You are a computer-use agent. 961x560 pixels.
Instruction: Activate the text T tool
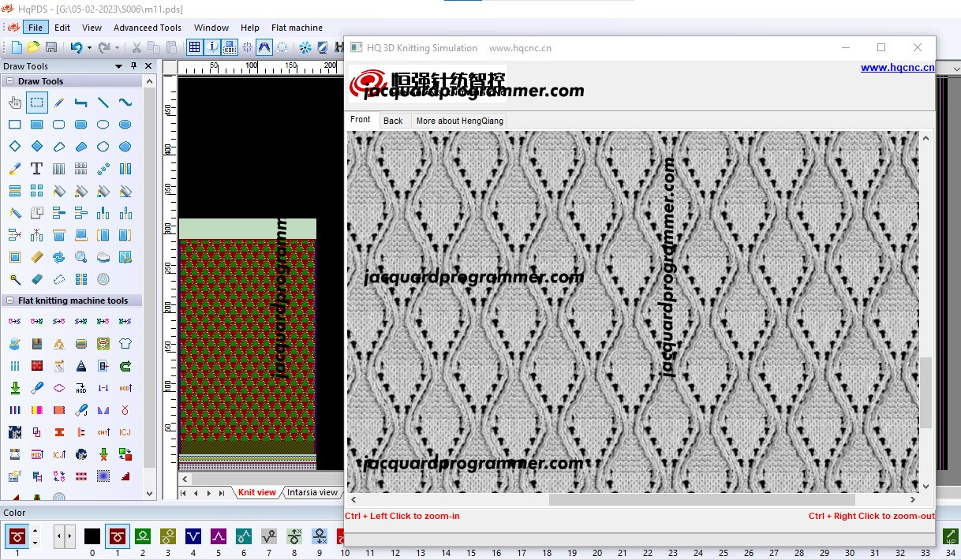coord(37,169)
